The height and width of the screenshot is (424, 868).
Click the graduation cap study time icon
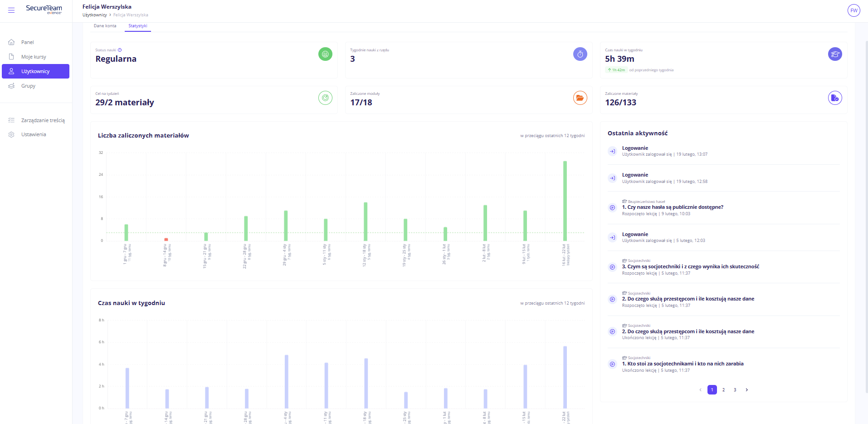point(834,54)
